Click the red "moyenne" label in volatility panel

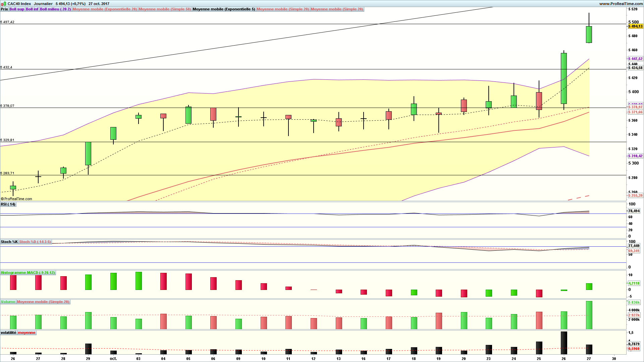click(26, 333)
